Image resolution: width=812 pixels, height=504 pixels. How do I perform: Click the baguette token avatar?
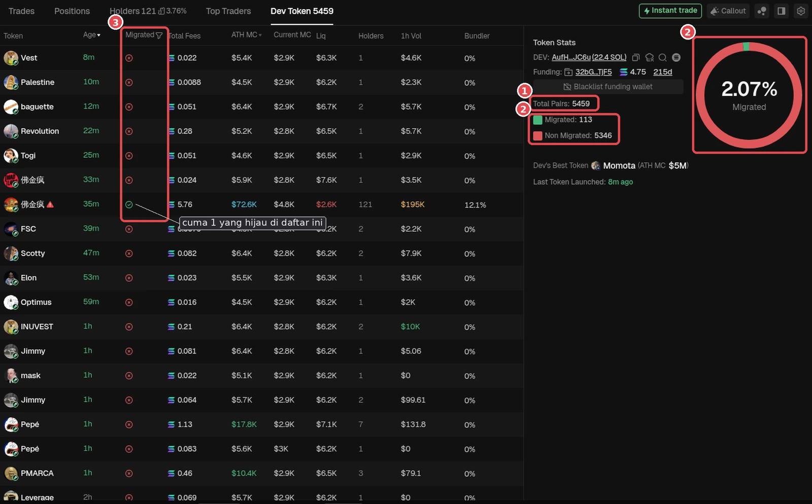pos(11,106)
